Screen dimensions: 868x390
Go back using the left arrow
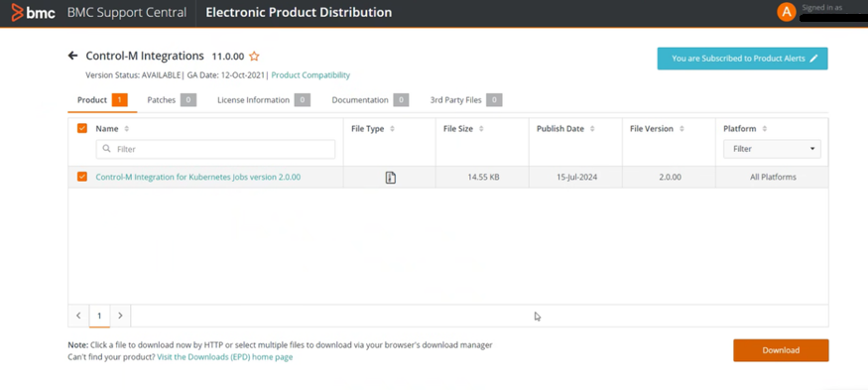[72, 56]
